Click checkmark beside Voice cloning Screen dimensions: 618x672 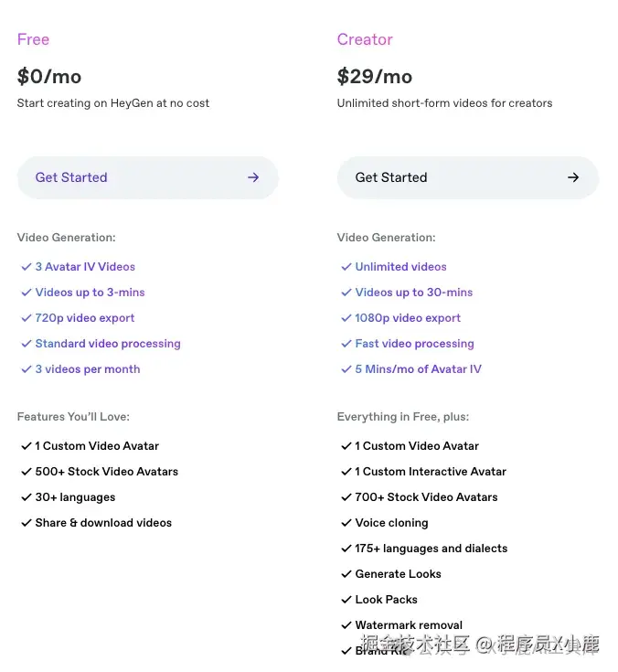[x=346, y=523]
